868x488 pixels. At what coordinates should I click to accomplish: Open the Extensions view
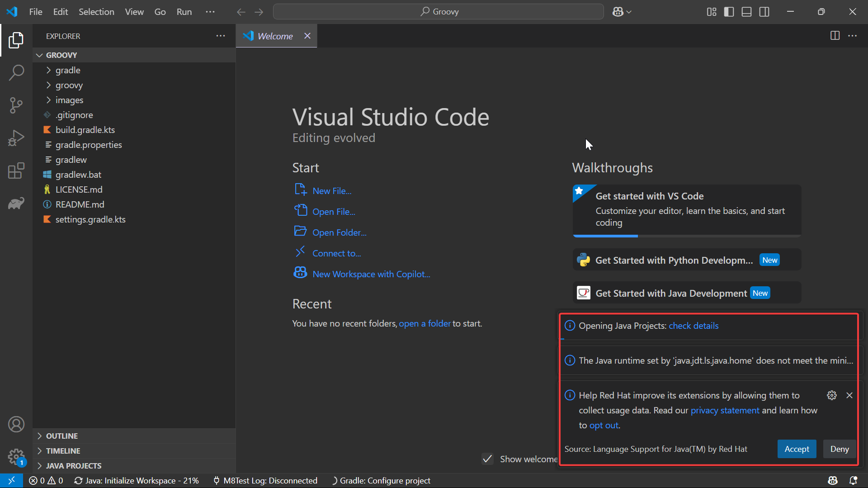(16, 171)
